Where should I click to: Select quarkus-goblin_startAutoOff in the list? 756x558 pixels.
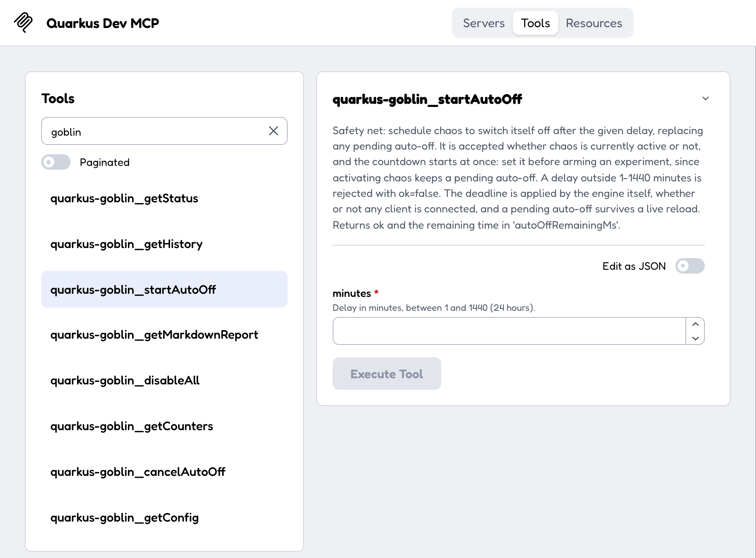click(x=164, y=289)
